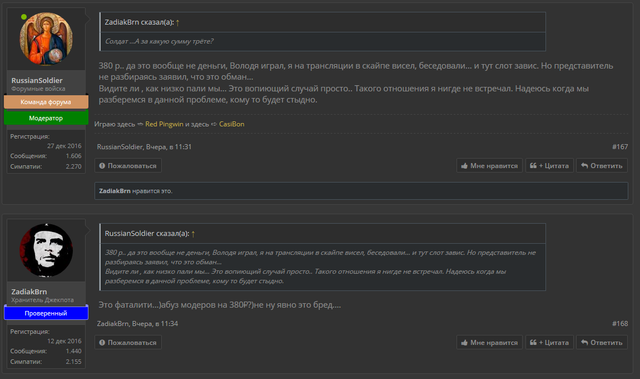Viewport: 640px width, 379px height.
Task: Jump to the post quoted from RussianSoldier via arrow
Action: [193, 234]
